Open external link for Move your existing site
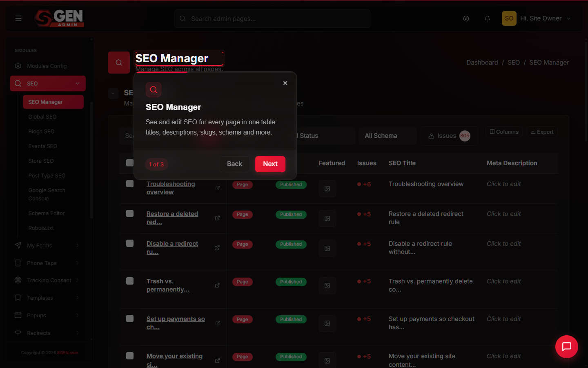588x368 pixels. 218,361
